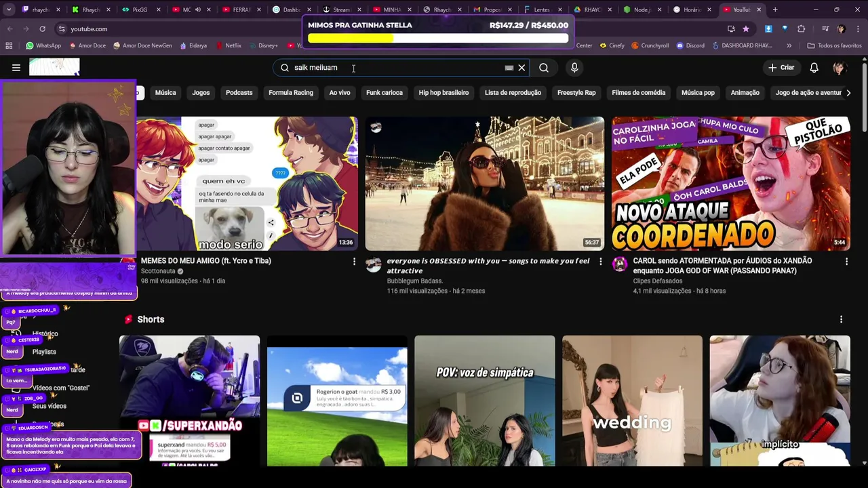Open options for OBSESSED with you video

600,262
